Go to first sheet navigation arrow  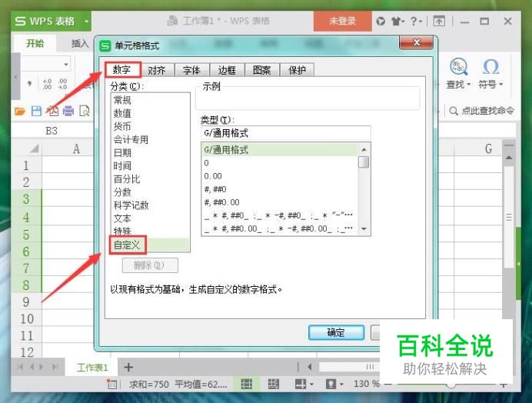(20, 367)
